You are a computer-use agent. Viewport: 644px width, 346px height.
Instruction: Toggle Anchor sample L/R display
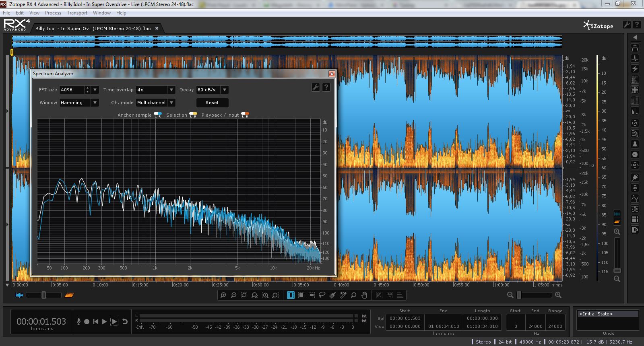click(158, 115)
